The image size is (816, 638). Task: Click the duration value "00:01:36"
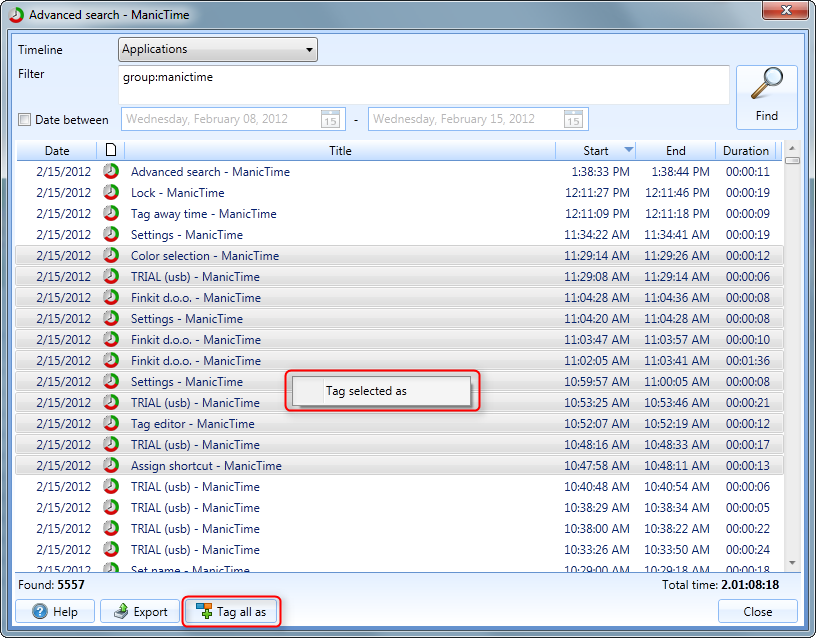click(x=747, y=361)
